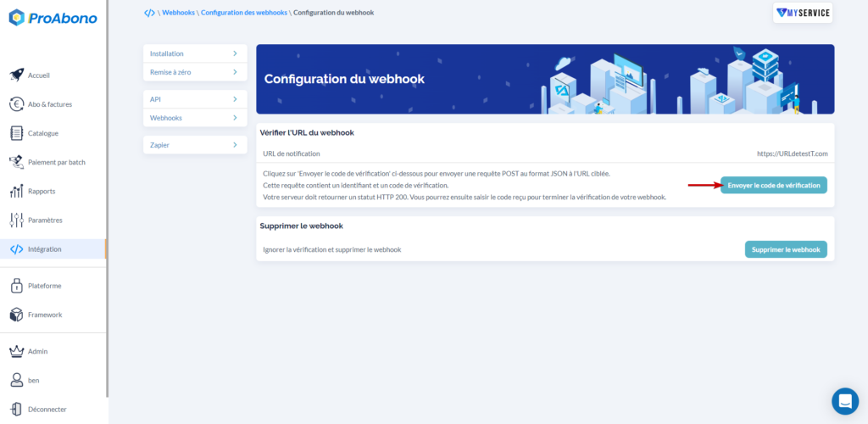The image size is (868, 424).
Task: Open the Remise à zéro entry
Action: (x=195, y=72)
